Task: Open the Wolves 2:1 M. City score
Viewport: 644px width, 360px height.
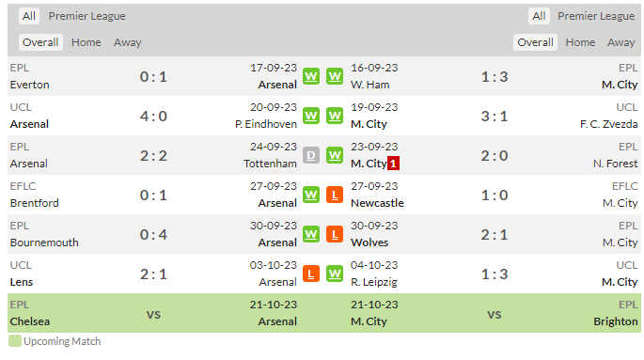Action: coord(495,235)
